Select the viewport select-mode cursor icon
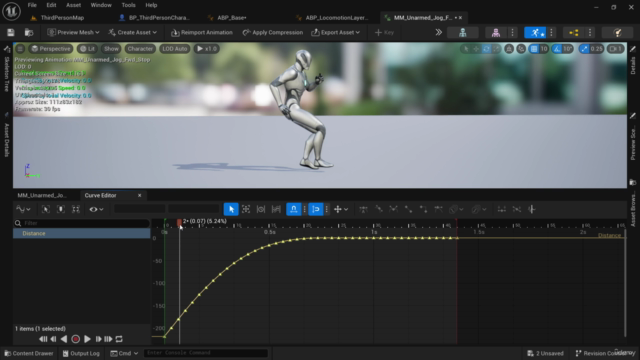 click(x=466, y=49)
